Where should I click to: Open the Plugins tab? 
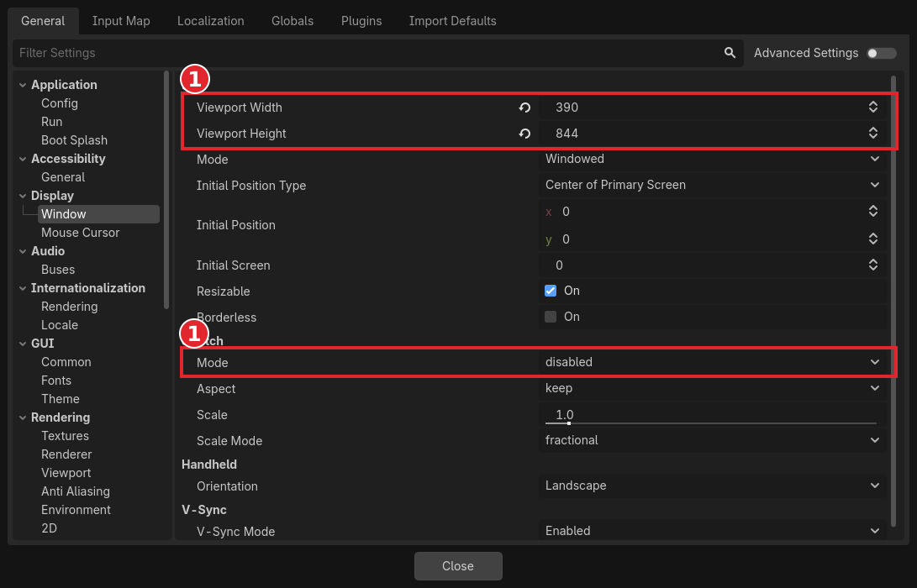click(361, 21)
